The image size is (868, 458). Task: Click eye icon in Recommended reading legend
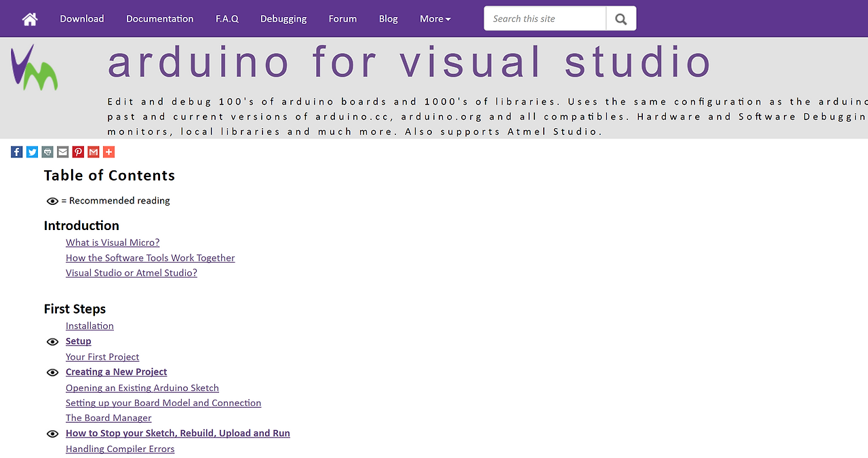tap(52, 201)
